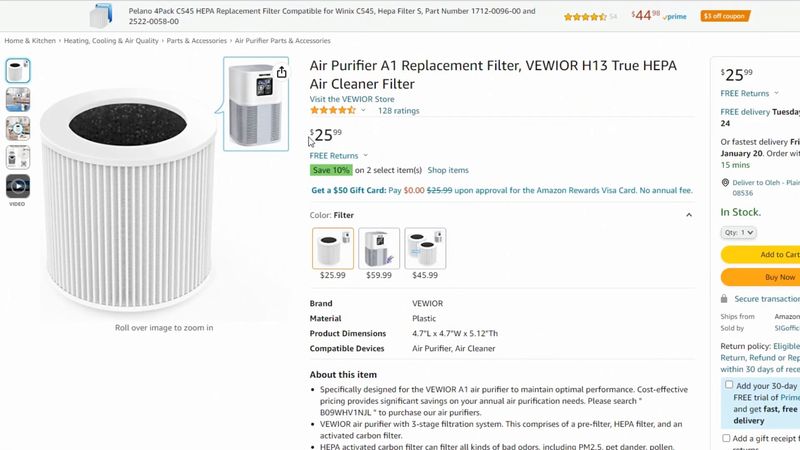
Task: Click the secure transaction lock icon
Action: [724, 298]
